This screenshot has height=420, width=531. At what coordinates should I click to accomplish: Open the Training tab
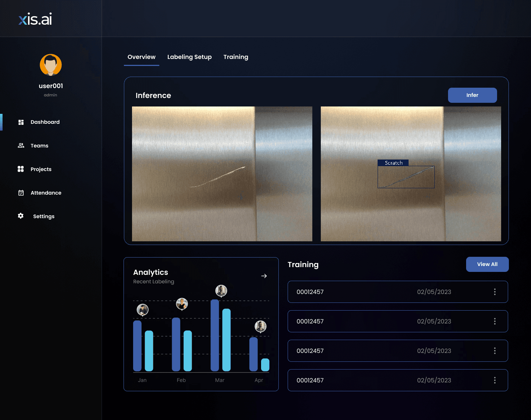point(236,57)
